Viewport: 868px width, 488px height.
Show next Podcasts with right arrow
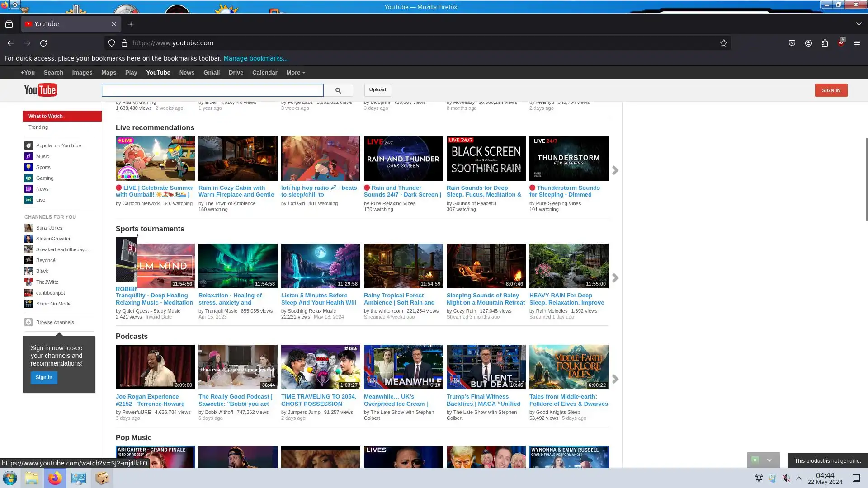point(615,379)
